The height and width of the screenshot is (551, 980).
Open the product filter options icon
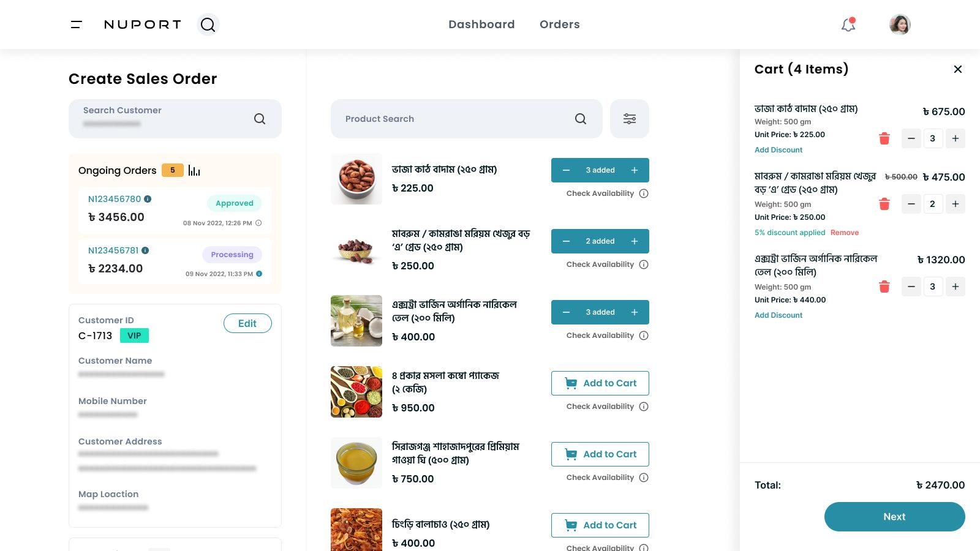point(629,119)
